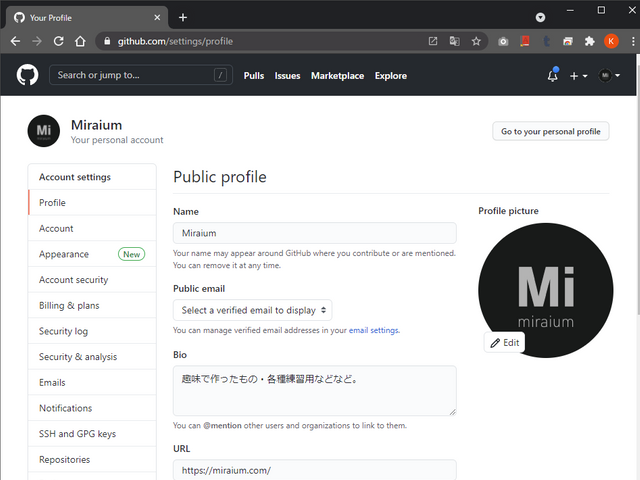Open Emails settings
The width and height of the screenshot is (640, 480).
92,382
